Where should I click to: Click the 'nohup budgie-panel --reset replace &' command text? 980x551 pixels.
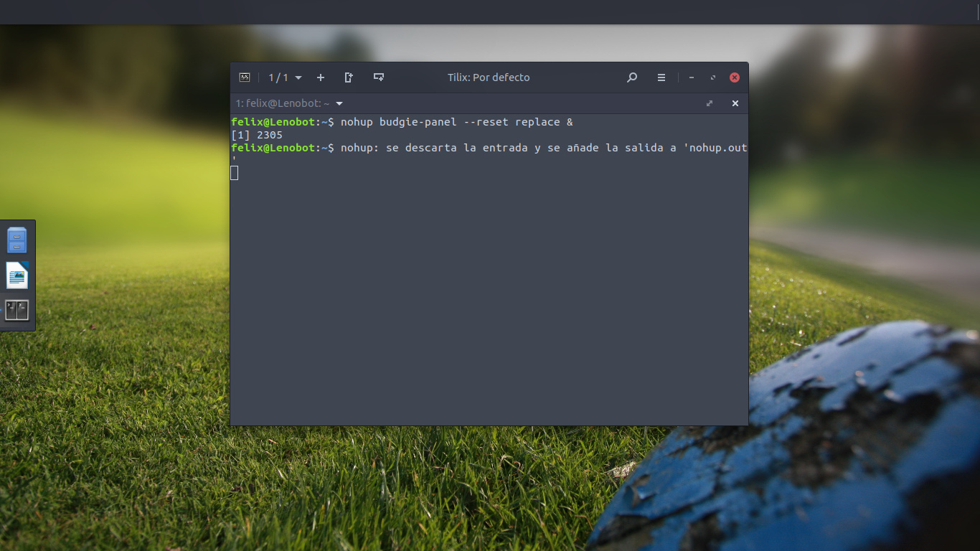457,122
